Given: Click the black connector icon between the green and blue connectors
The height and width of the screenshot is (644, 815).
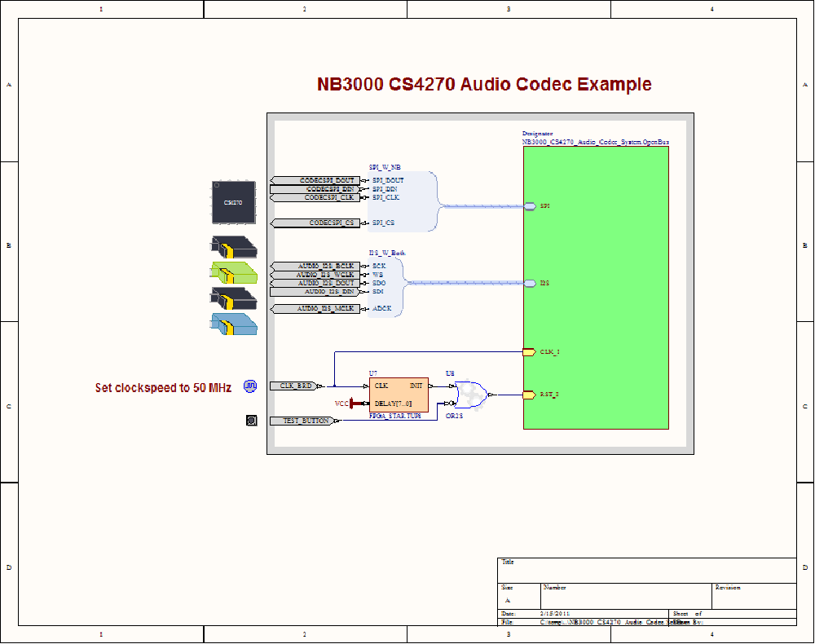Looking at the screenshot, I should point(234,298).
